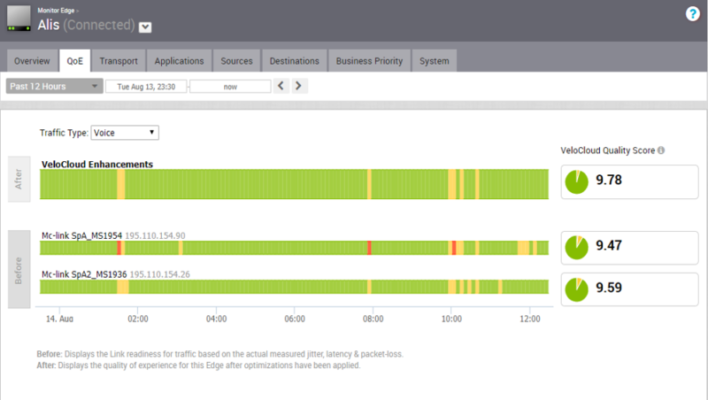Click the 9.78 quality score pie icon
The height and width of the screenshot is (400, 708).
(x=577, y=181)
